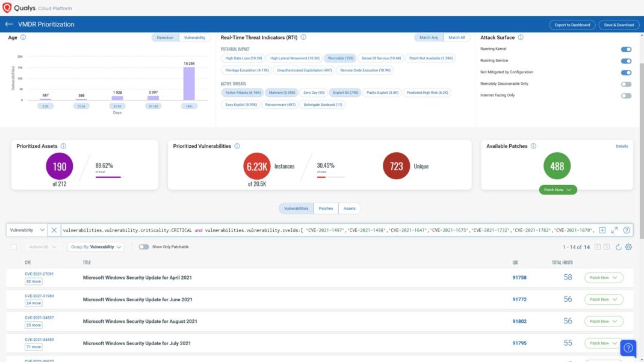Image resolution: width=644 pixels, height=362 pixels.
Task: Open Patch Now dropdown for QID 91795
Action: click(x=603, y=343)
